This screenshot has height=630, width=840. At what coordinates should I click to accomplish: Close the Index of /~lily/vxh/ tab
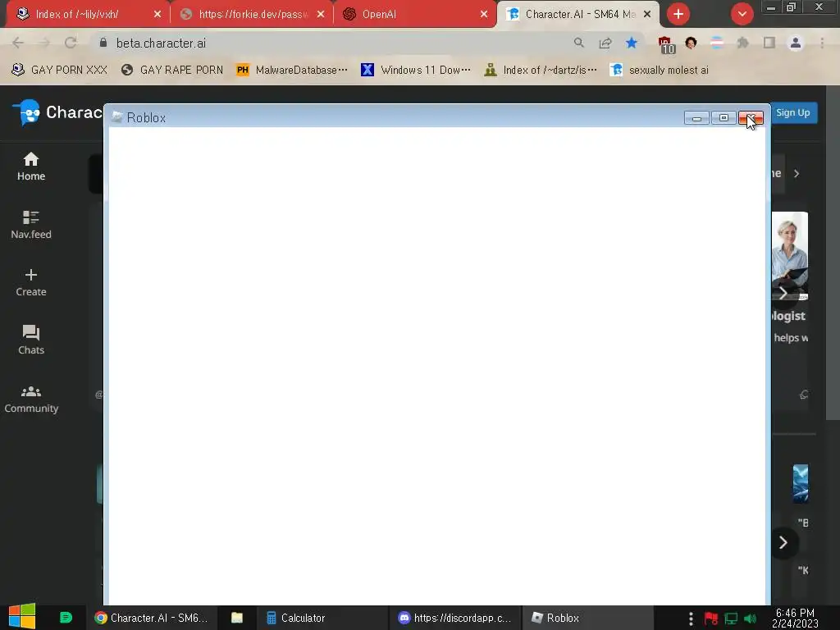tap(157, 15)
